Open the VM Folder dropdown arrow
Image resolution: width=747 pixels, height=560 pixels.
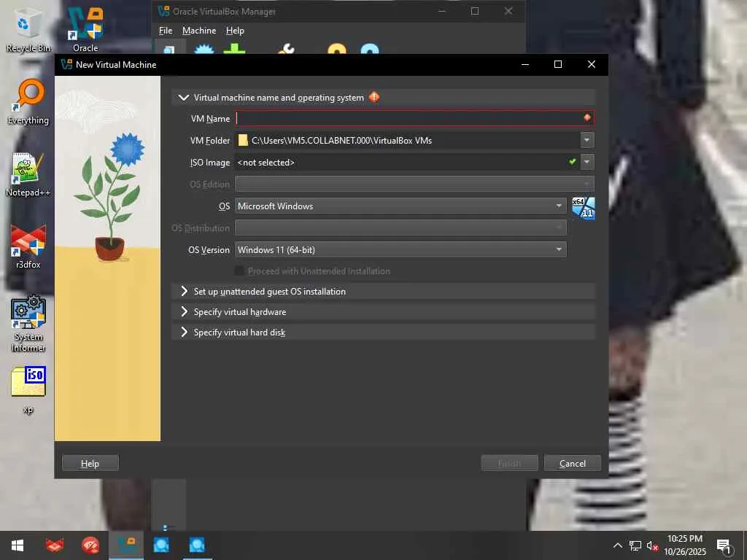(587, 140)
